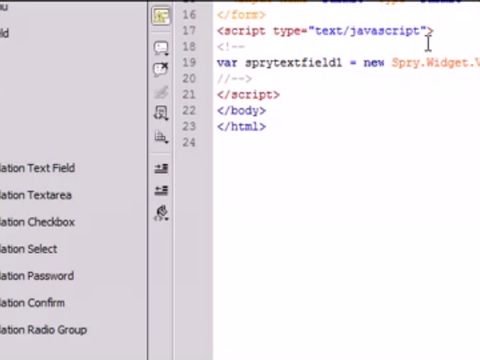The image size is (480, 360).
Task: Insert a Spry Validation Textarea
Action: tap(35, 195)
